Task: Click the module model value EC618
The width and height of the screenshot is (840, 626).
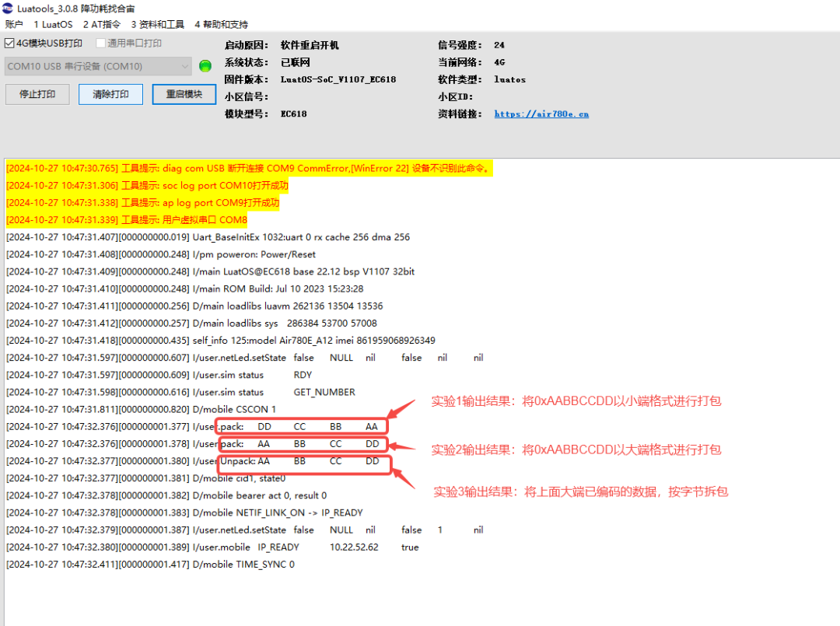Action: pos(293,114)
